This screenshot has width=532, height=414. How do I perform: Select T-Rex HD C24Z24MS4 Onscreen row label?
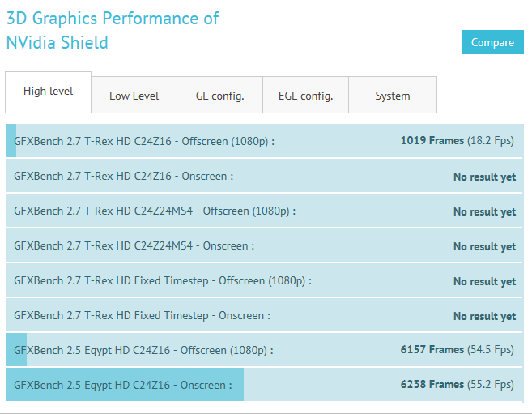[x=134, y=245]
